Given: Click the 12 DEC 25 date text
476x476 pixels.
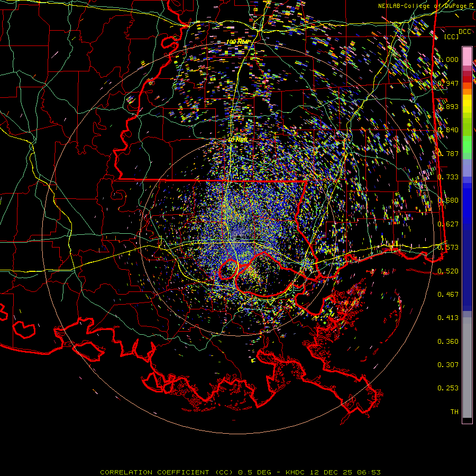Looking at the screenshot, I should (x=331, y=472).
